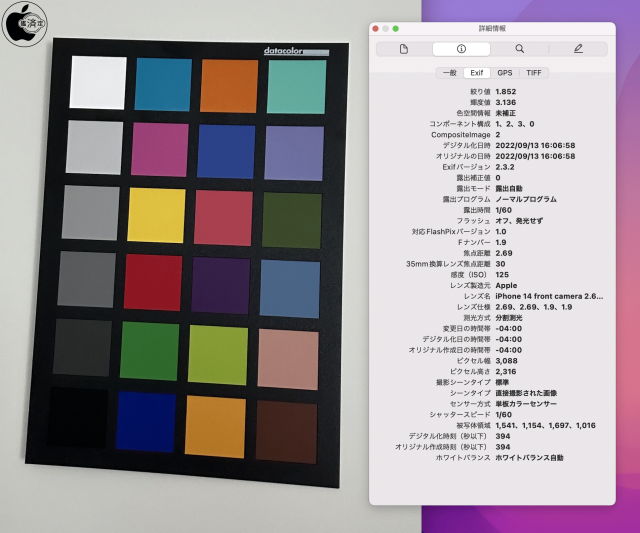Click the Apple logo badge on the photo
This screenshot has width=640, height=533.
coord(24,24)
